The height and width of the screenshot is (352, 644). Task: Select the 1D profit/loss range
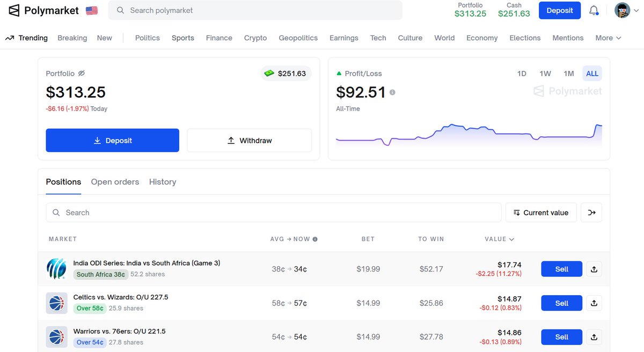(x=522, y=74)
